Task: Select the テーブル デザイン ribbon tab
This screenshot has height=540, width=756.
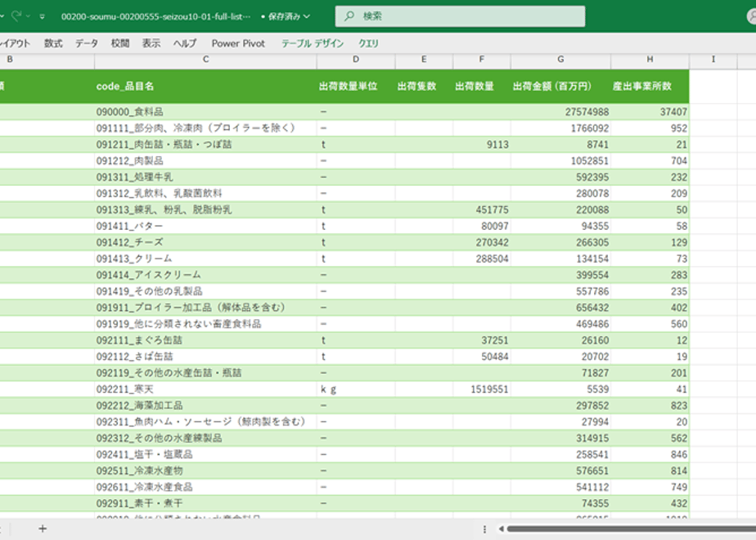Action: tap(313, 43)
